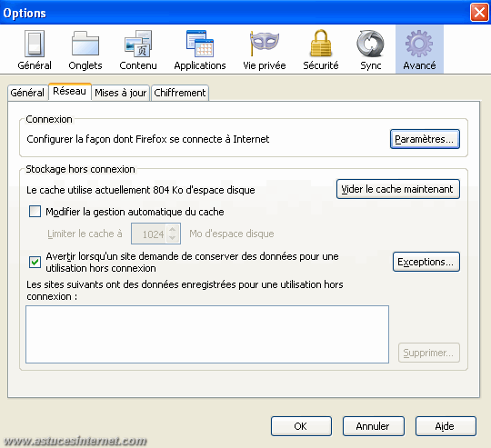Open the Contenu panel icon
This screenshot has width=491, height=448.
(138, 44)
